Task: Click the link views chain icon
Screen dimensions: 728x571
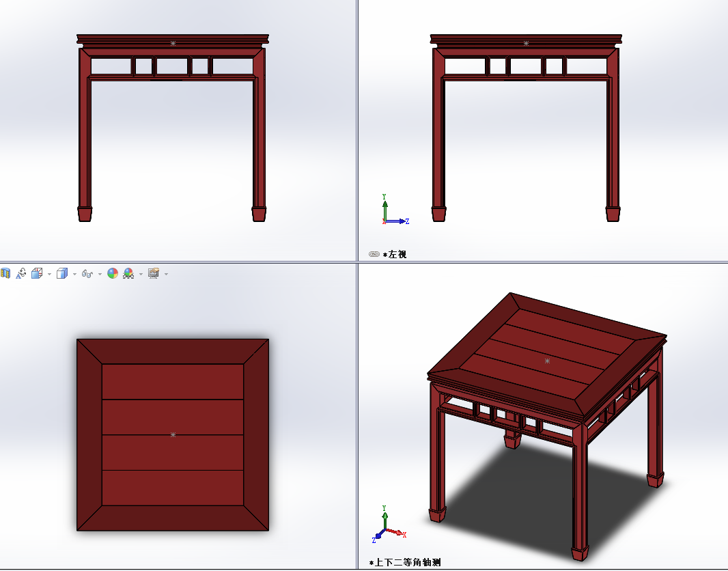Action: pyautogui.click(x=374, y=254)
